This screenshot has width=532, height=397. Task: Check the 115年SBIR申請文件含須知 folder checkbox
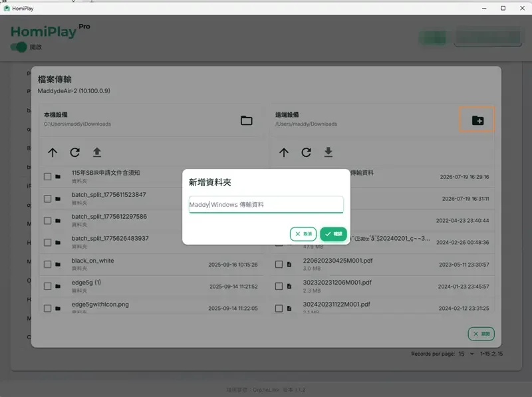47,177
